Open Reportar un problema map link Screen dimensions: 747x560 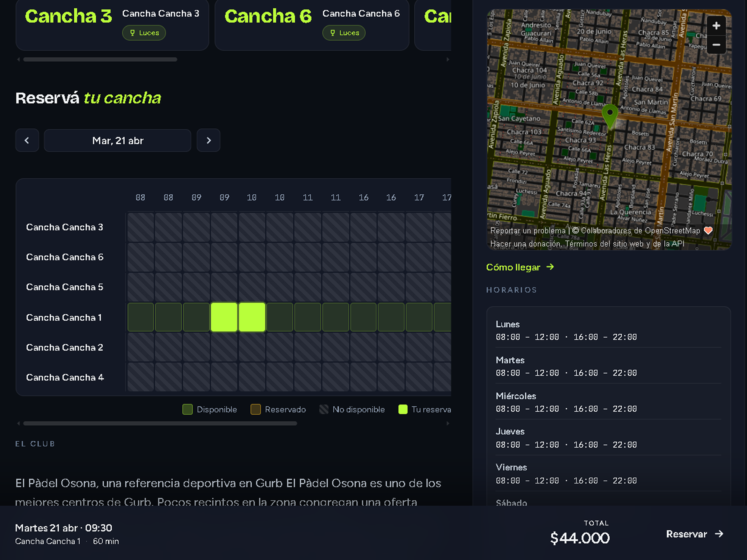(x=527, y=231)
